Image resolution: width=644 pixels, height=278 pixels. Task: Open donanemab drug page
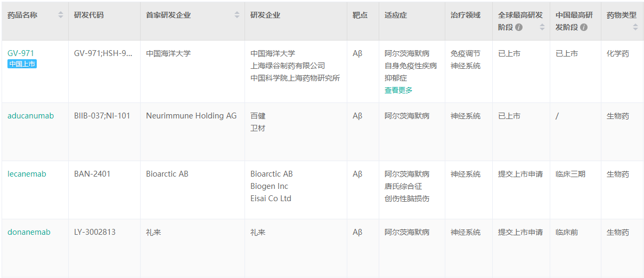point(29,232)
